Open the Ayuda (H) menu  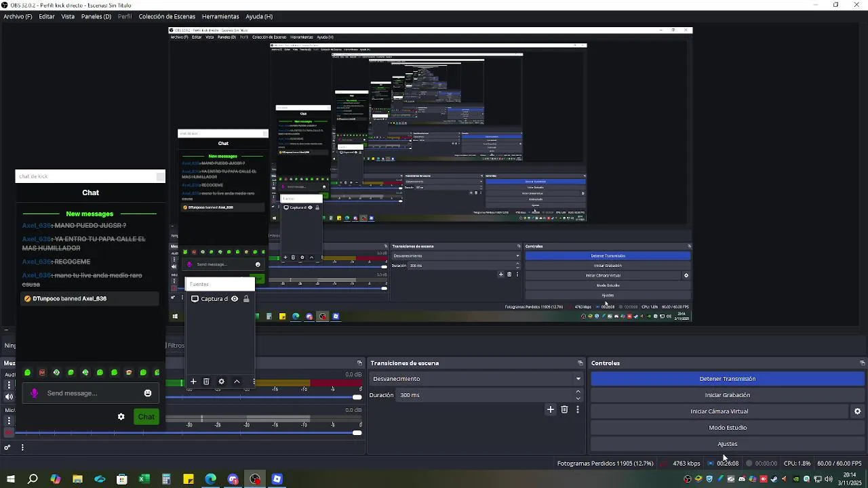259,16
